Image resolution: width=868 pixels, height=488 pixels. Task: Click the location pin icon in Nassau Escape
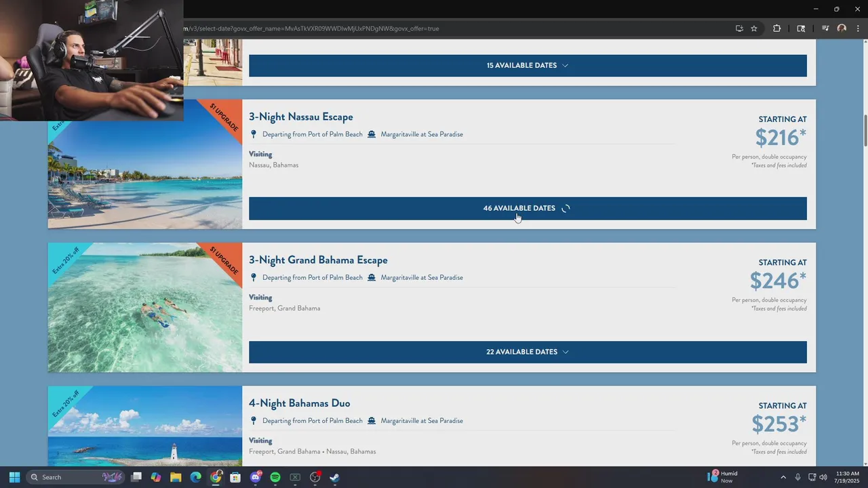point(254,134)
